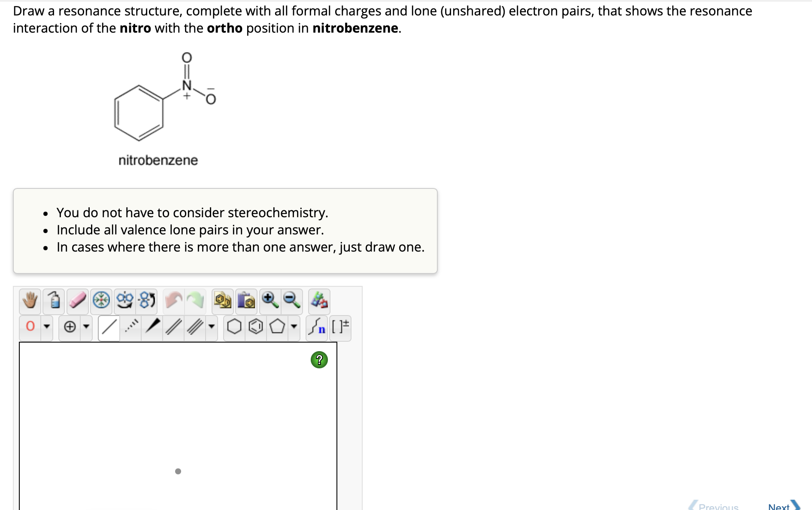Viewport: 812px width, 510px height.
Task: Select the cyclopentane ring template
Action: (277, 327)
